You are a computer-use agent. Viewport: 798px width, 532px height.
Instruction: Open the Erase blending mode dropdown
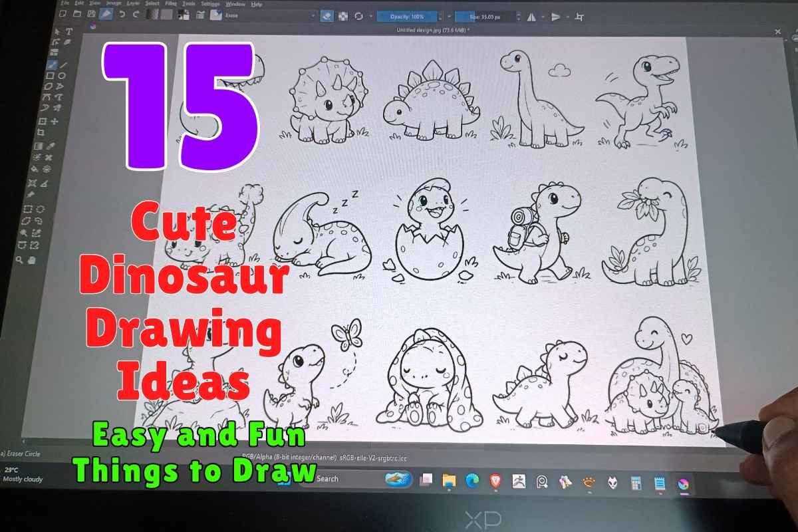point(269,15)
